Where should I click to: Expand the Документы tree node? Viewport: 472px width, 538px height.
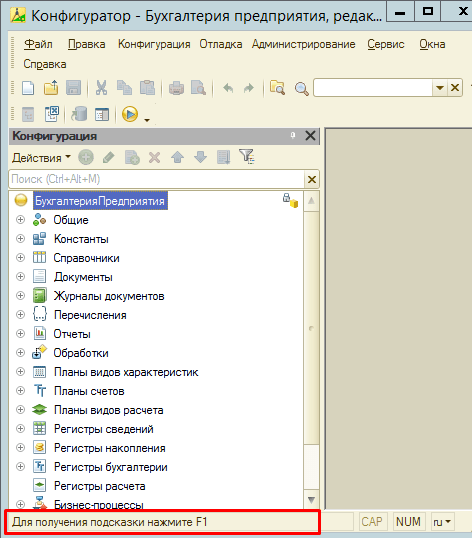(21, 277)
